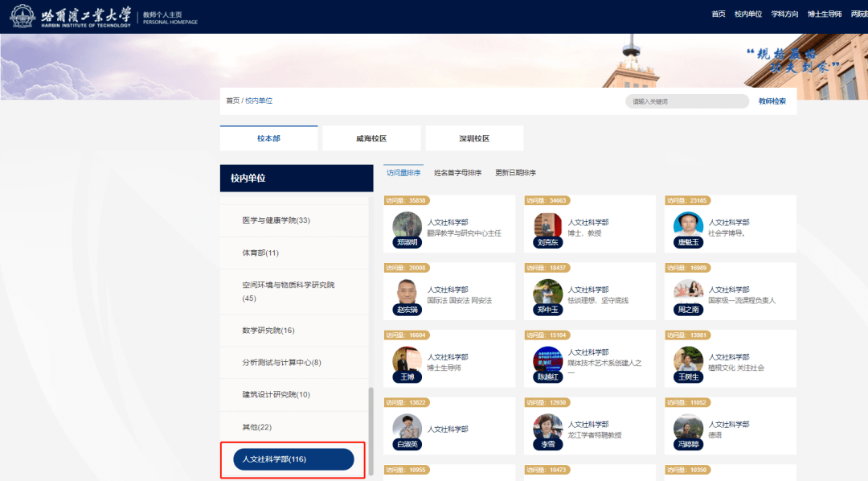868x481 pixels.
Task: Click visit count badge 访问量: 13822
Action: click(407, 402)
